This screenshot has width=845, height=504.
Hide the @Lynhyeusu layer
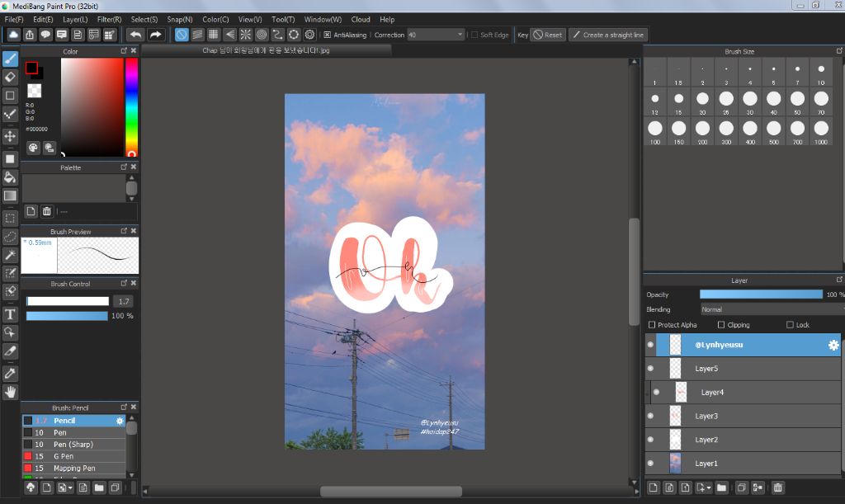tap(650, 345)
